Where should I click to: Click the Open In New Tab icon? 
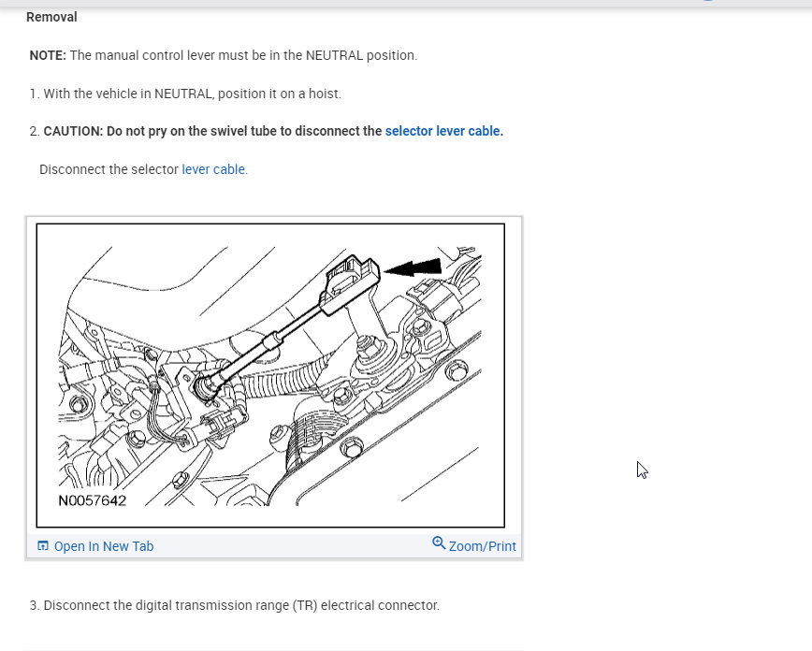pos(43,546)
